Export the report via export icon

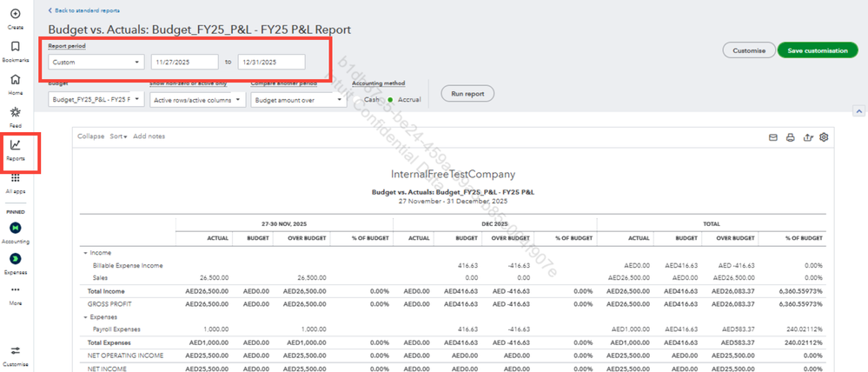(x=807, y=137)
